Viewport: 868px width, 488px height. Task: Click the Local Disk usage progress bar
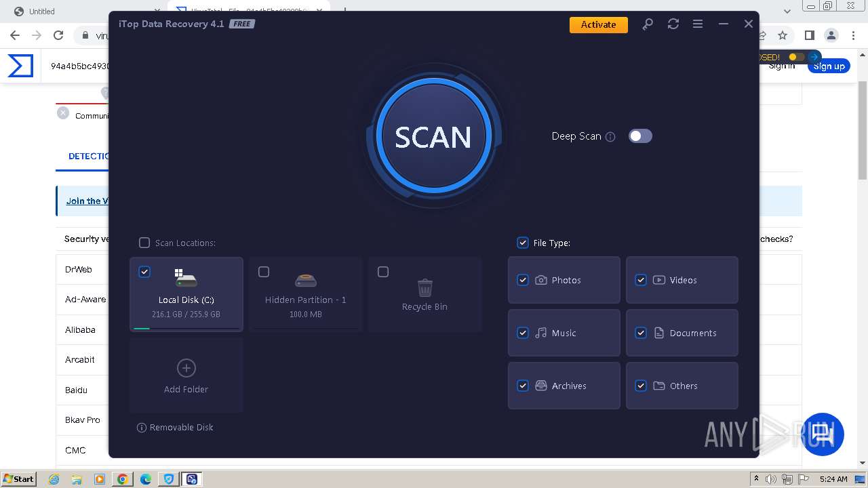pos(186,328)
